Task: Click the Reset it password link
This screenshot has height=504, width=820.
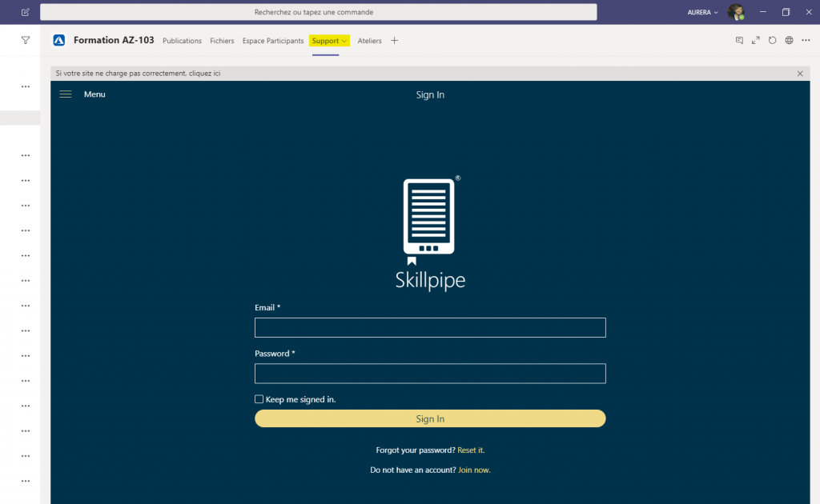Action: click(471, 450)
